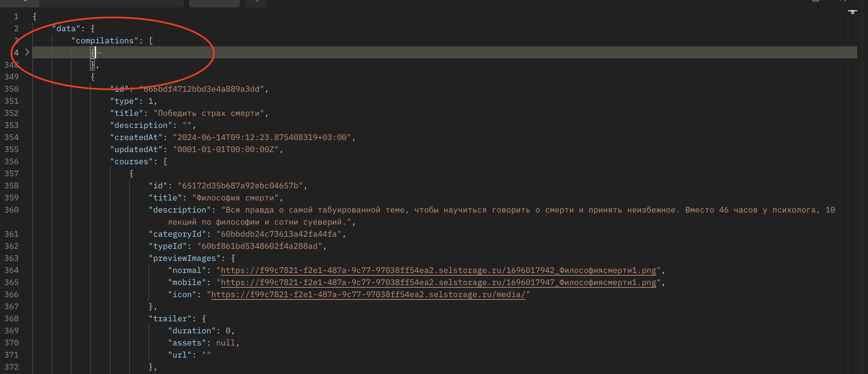Image resolution: width=868 pixels, height=374 pixels.
Task: Click the "data" key on line 2
Action: 66,29
